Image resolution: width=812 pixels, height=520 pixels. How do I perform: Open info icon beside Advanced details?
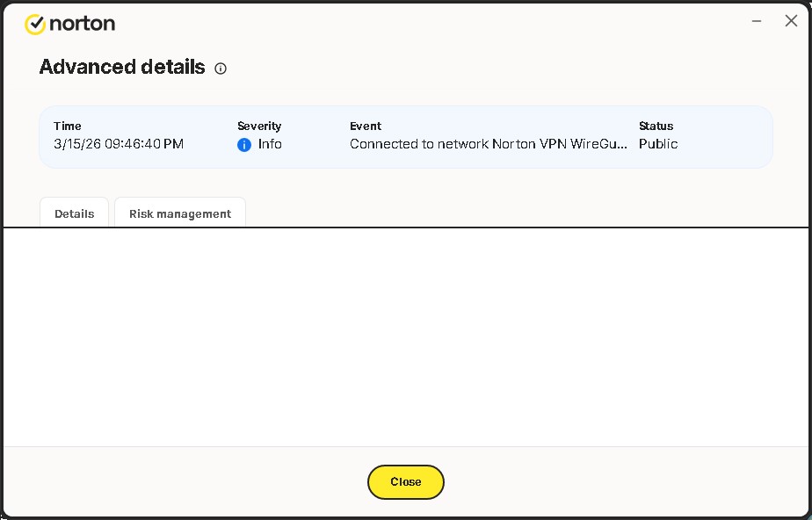[221, 69]
